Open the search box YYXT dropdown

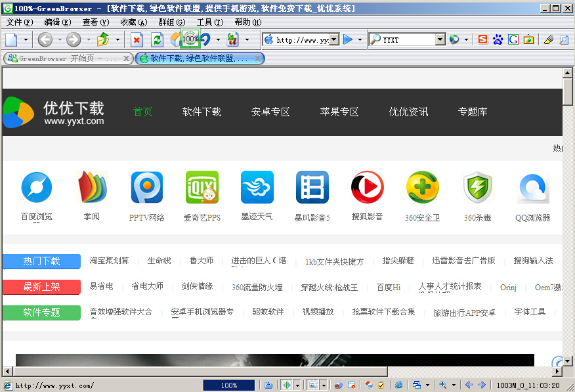pyautogui.click(x=440, y=39)
